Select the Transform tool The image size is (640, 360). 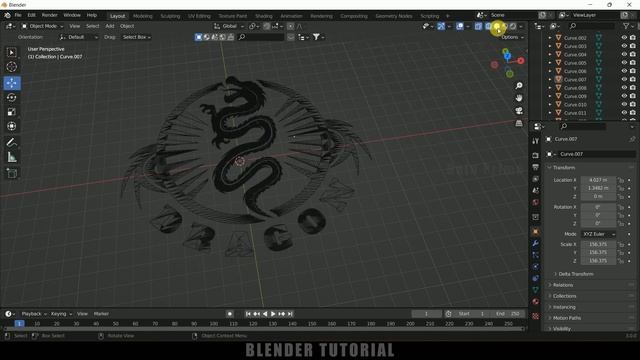coord(11,126)
